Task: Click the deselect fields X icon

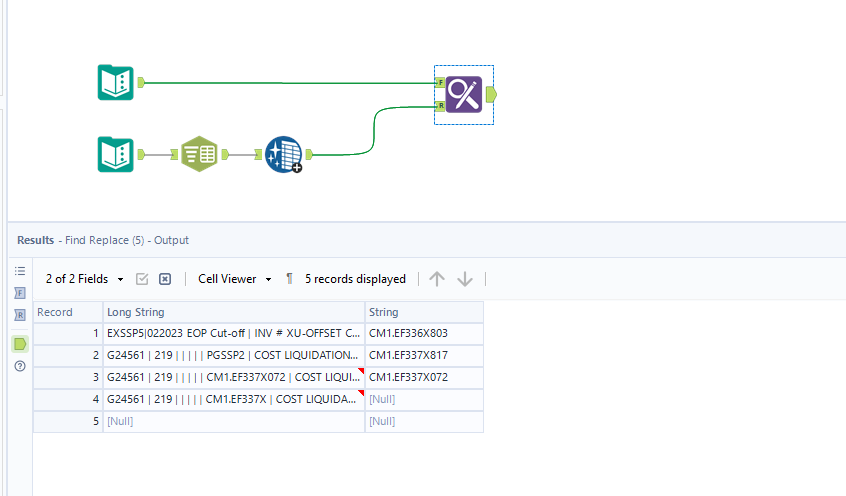Action: pos(165,279)
